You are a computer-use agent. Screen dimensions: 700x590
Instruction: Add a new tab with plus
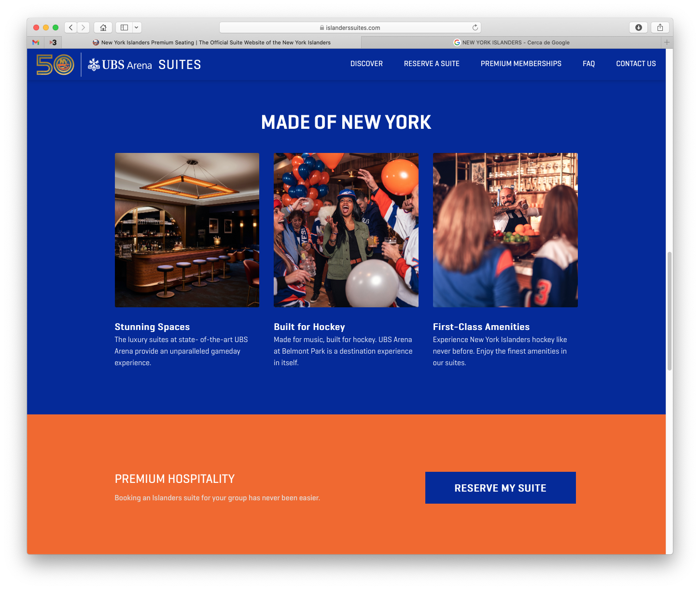(x=667, y=42)
